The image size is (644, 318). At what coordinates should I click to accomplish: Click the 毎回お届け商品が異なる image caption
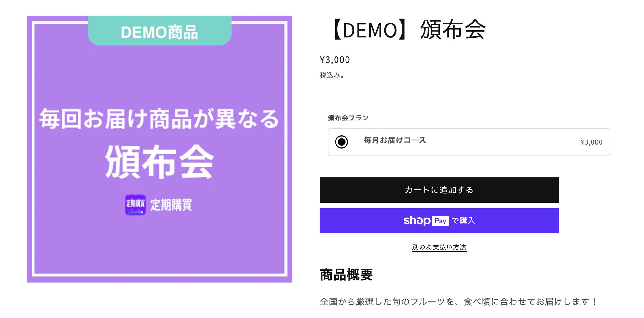tap(159, 119)
